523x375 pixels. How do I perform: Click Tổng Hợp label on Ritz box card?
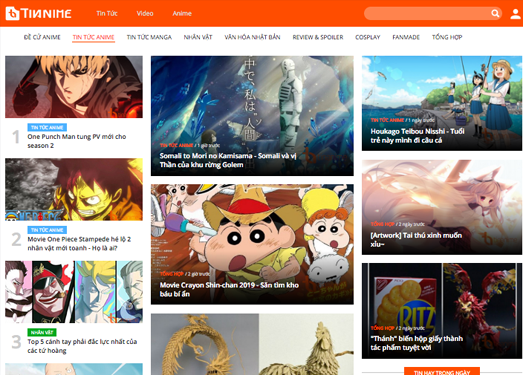pyautogui.click(x=383, y=328)
